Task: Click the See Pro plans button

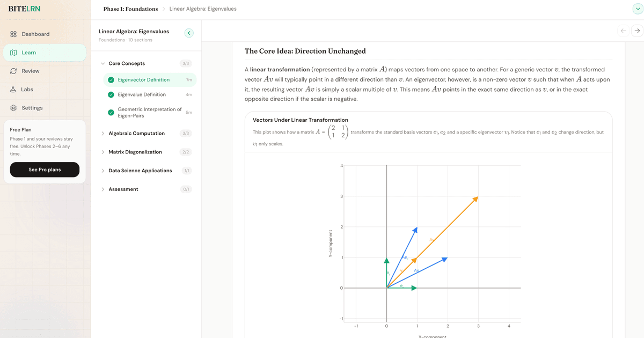Action: click(45, 170)
